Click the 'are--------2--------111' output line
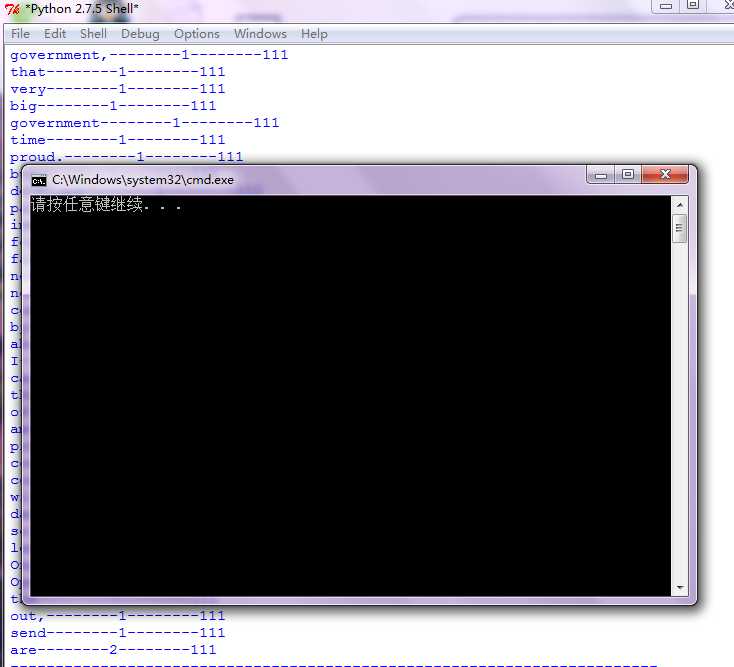Viewport: 734px width, 667px height. 113,650
